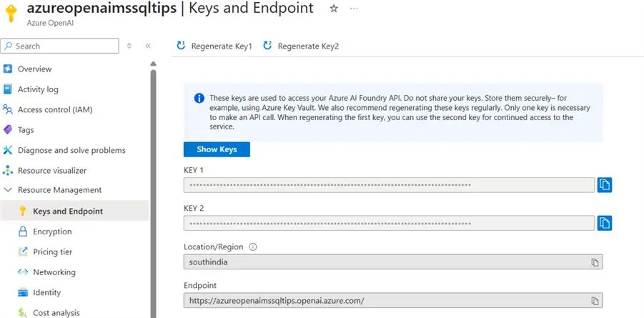Copy the Location/Region value
Viewport: 644px width, 318px height.
(x=595, y=262)
